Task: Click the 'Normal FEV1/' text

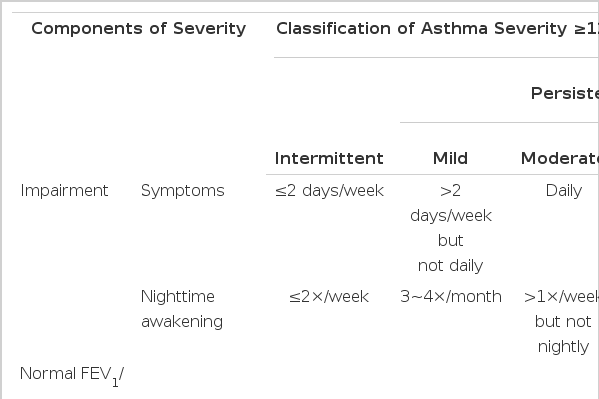Action: tap(72, 375)
